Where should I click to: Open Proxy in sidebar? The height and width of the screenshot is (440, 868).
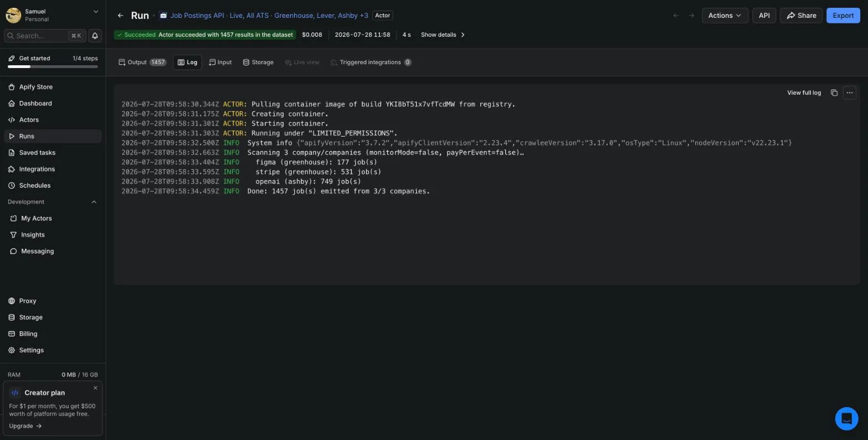[x=53, y=301]
